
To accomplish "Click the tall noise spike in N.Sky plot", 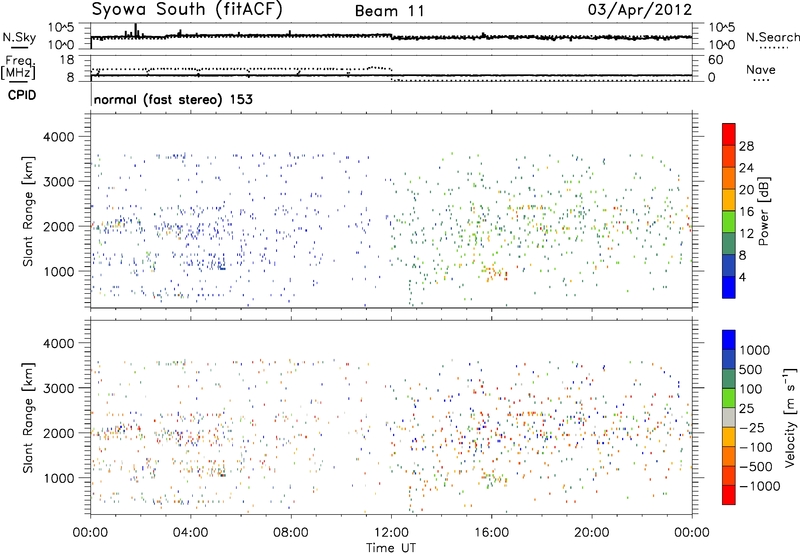I will 135,29.
